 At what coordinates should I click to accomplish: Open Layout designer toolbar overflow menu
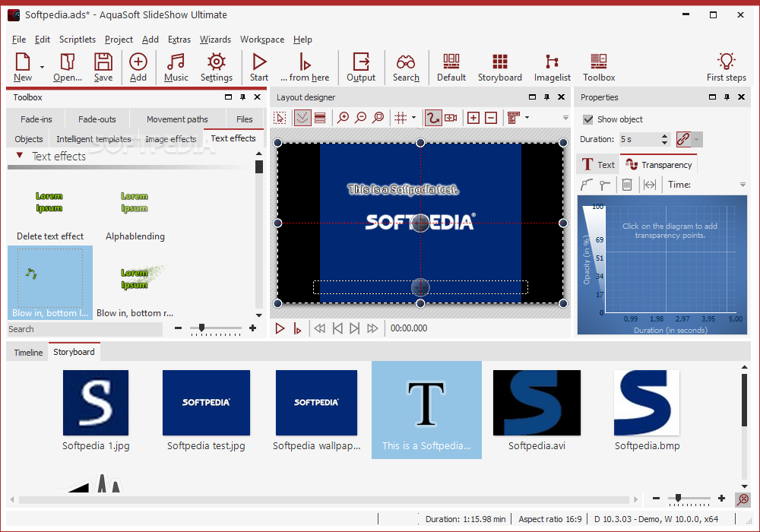(x=565, y=118)
